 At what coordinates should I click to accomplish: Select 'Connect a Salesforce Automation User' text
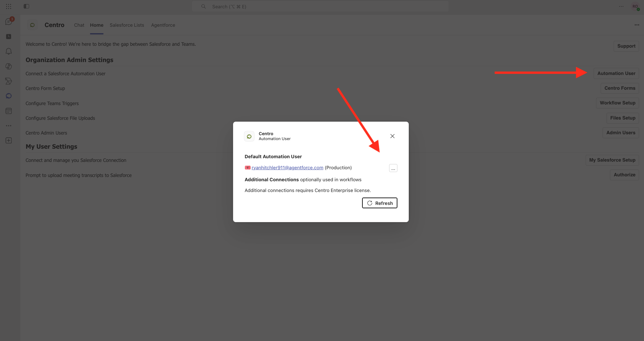pyautogui.click(x=65, y=74)
